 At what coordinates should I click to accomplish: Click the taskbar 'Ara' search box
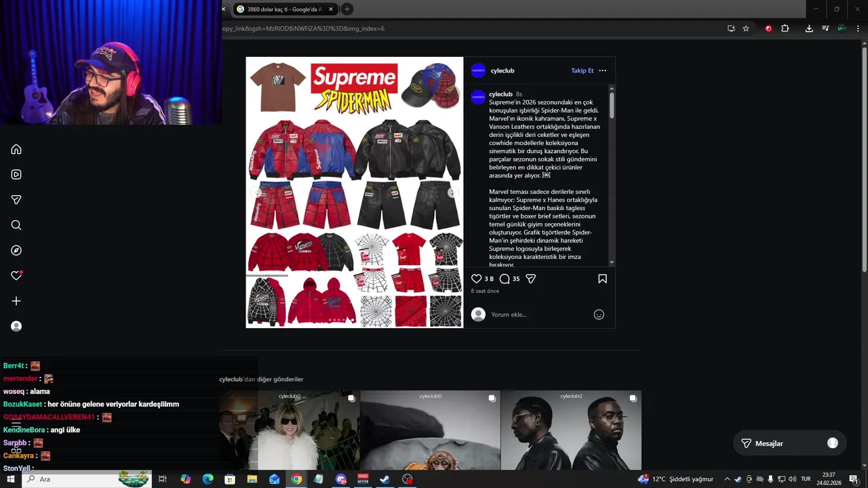tap(87, 479)
